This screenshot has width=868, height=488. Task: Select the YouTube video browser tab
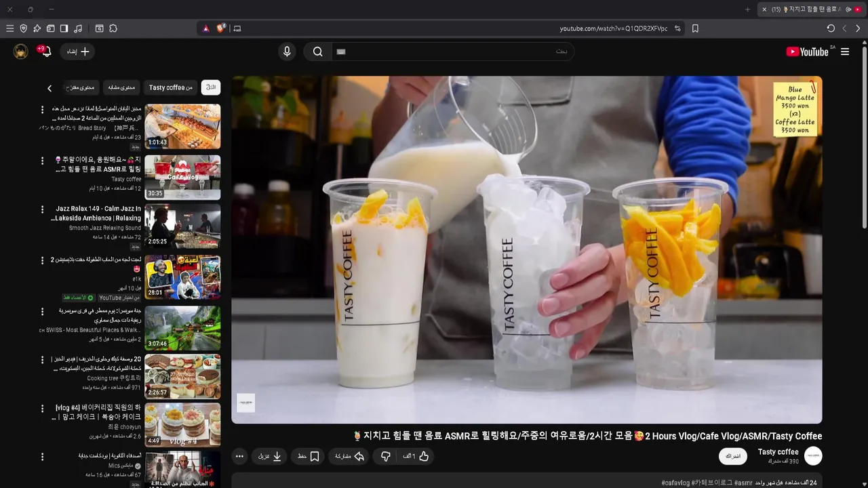[x=811, y=9]
